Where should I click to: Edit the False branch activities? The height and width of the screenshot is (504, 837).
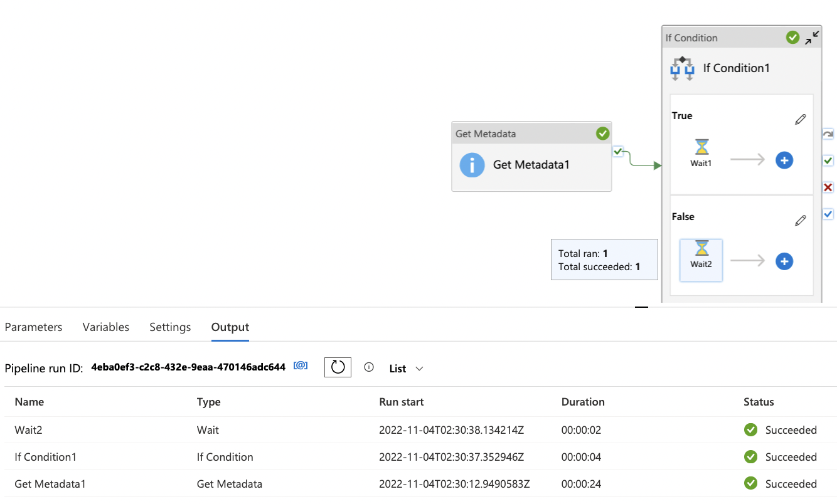[800, 220]
